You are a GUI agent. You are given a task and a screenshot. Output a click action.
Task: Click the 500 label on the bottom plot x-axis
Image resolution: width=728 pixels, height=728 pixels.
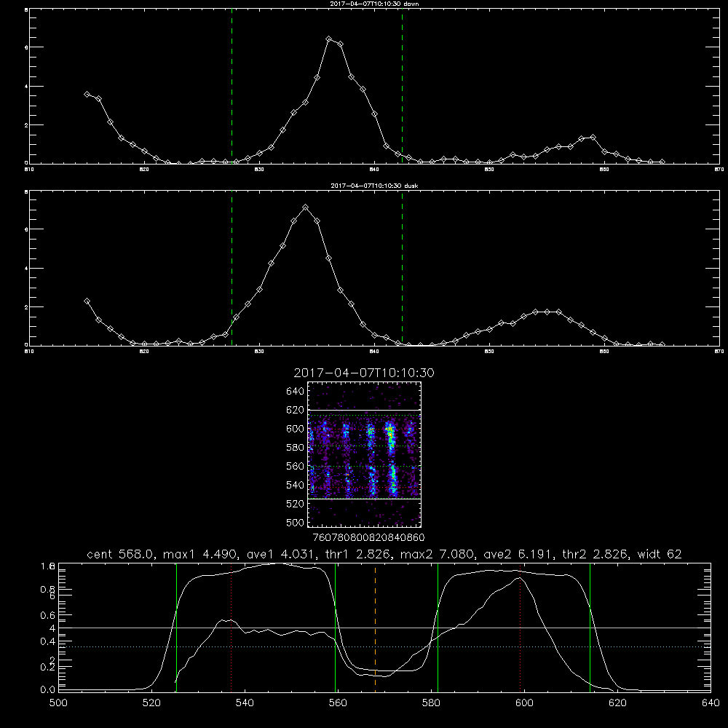(58, 703)
